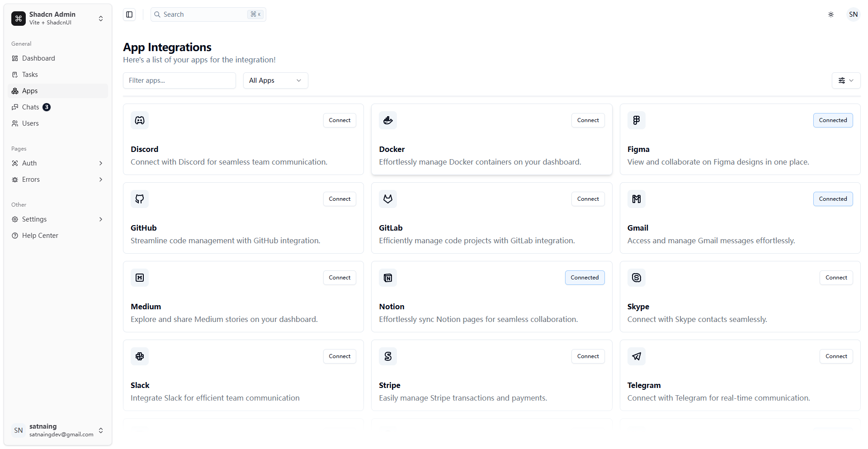
Task: Select Apps in the sidebar
Action: pyautogui.click(x=58, y=91)
